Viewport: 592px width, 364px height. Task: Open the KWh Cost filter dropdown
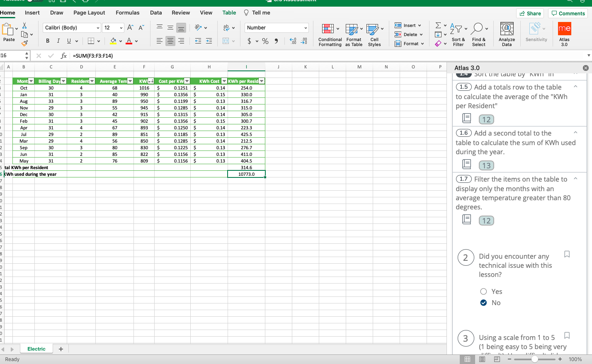(224, 81)
